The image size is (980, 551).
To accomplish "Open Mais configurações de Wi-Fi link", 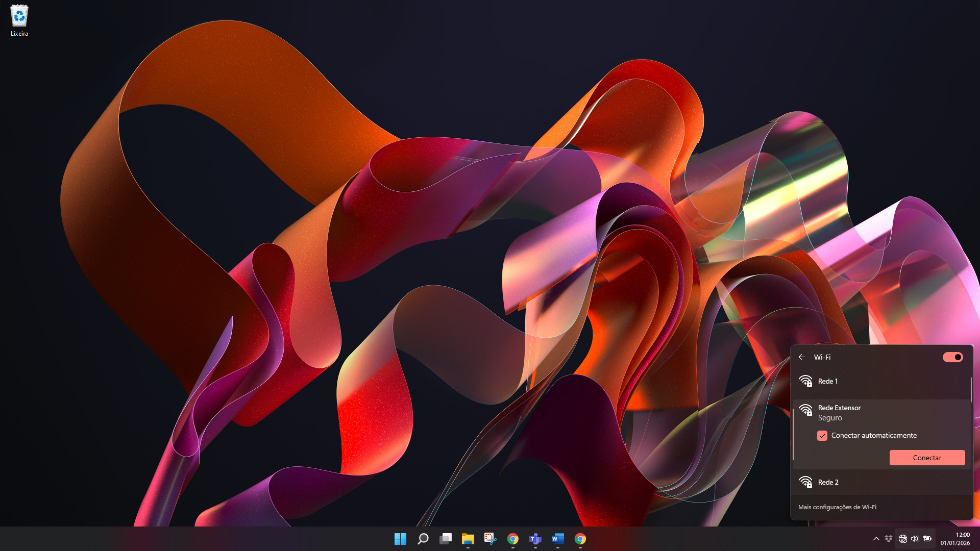I will [837, 507].
